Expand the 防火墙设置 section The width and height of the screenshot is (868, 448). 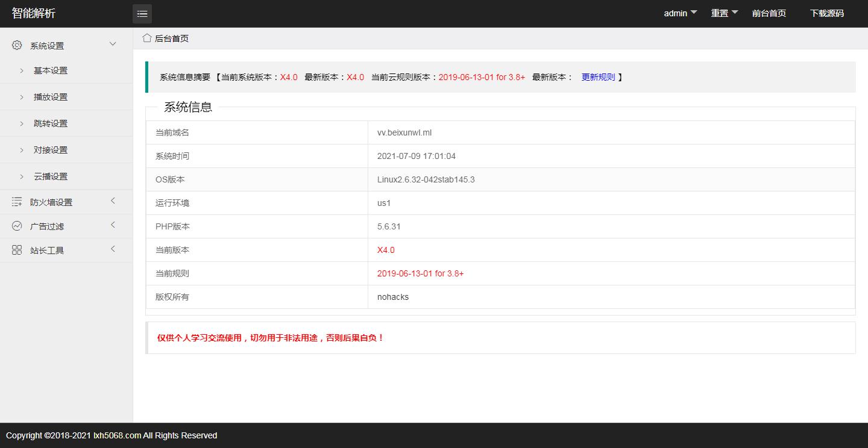pos(113,201)
